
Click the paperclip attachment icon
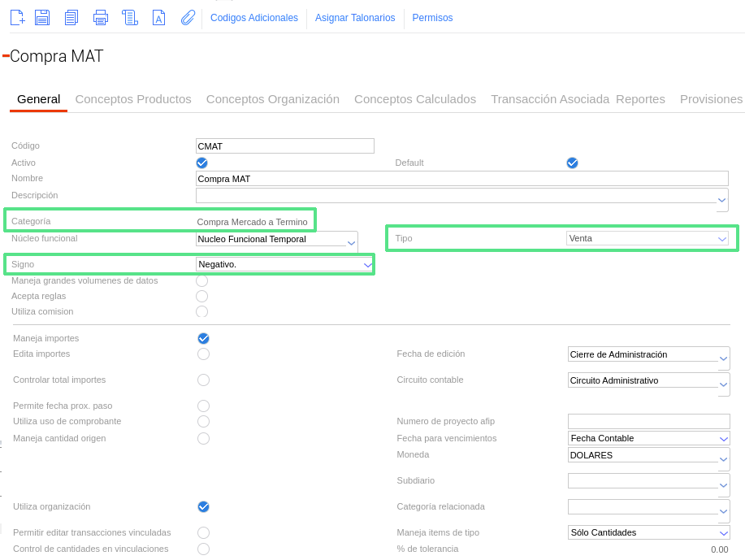tap(188, 17)
